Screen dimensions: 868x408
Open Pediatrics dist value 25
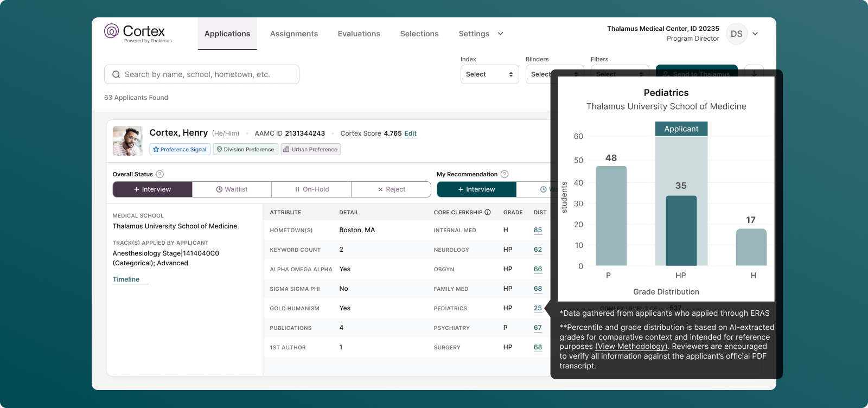coord(538,308)
